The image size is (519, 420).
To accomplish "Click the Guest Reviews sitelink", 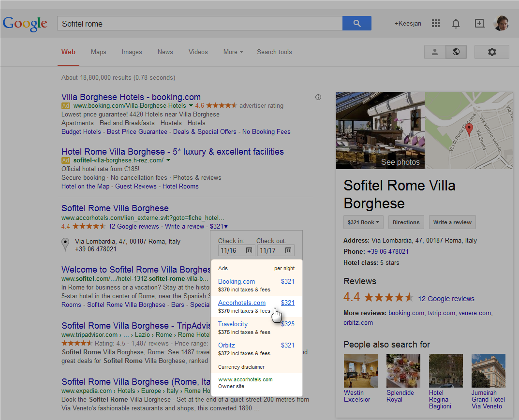I will pyautogui.click(x=136, y=186).
